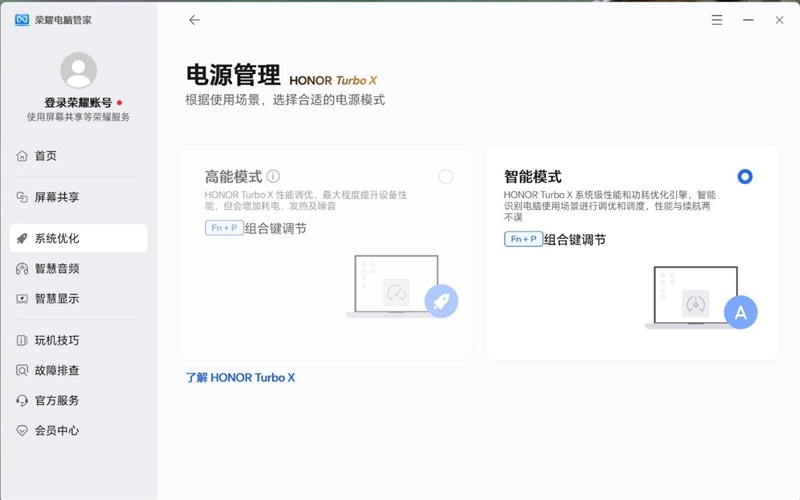Go to 官方服务 in the sidebar
The height and width of the screenshot is (500, 800).
click(79, 401)
